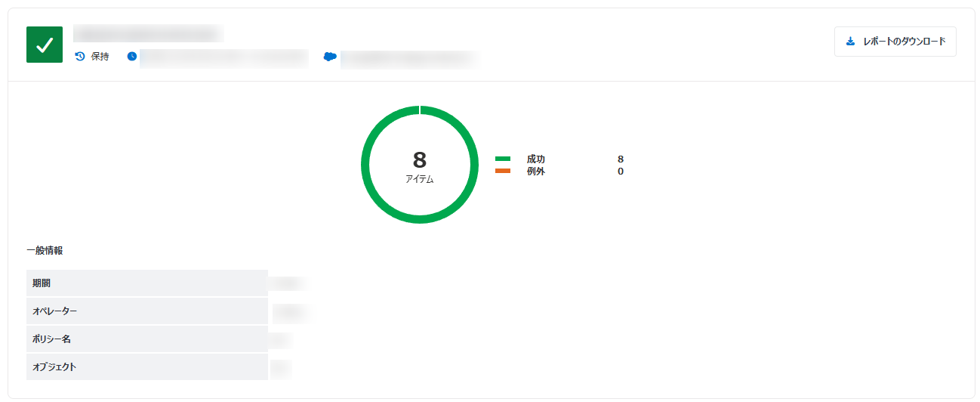Click the Salesforce cloud icon
The width and height of the screenshot is (980, 402).
(330, 57)
